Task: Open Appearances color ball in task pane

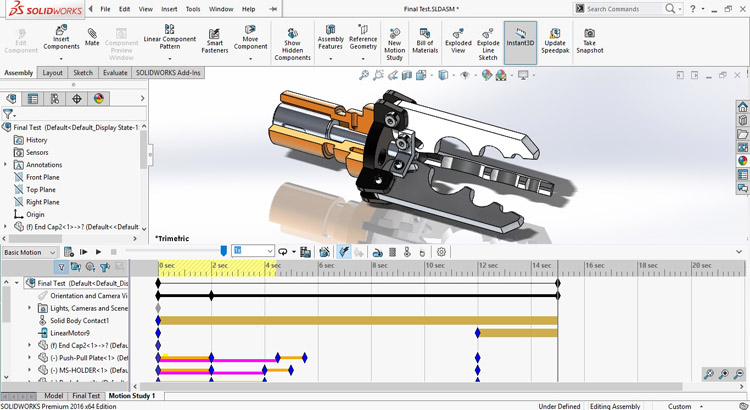Action: tap(742, 161)
